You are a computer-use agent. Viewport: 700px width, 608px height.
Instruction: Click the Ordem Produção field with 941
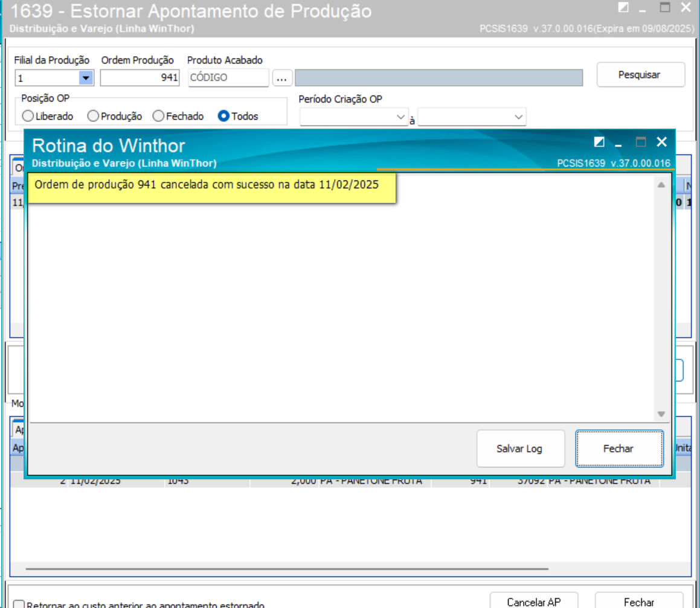pyautogui.click(x=140, y=78)
